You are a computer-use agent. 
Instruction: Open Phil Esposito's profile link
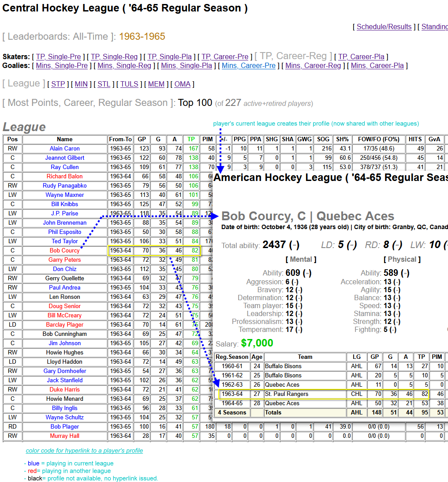click(x=65, y=232)
